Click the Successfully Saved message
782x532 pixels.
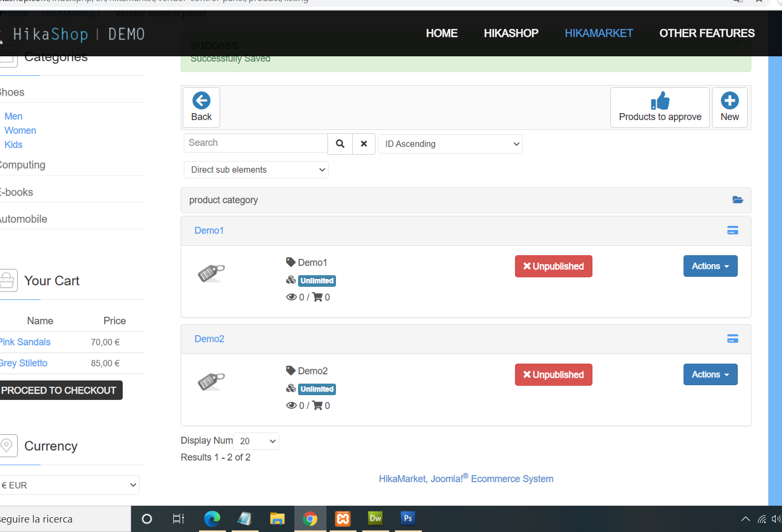[x=230, y=58]
